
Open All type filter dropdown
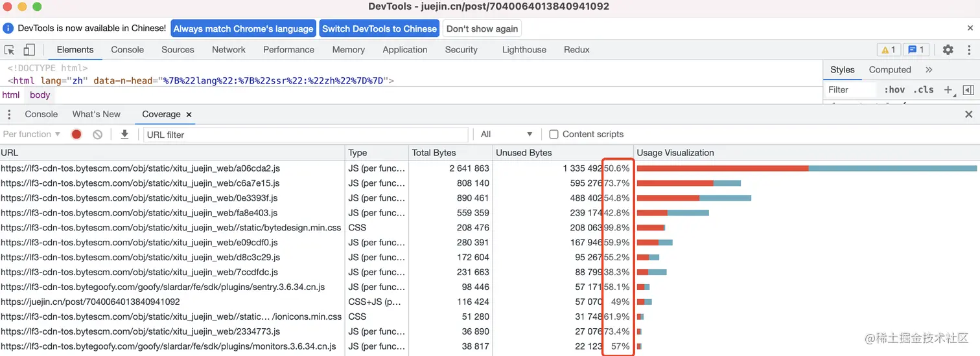pos(506,135)
